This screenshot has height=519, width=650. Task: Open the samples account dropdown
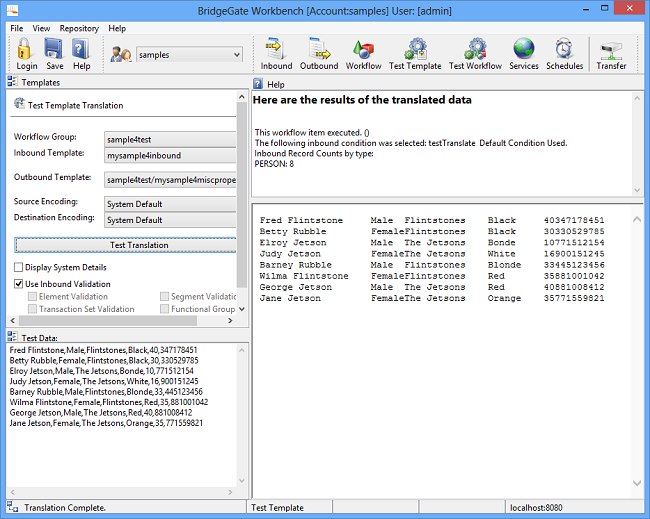coord(189,55)
